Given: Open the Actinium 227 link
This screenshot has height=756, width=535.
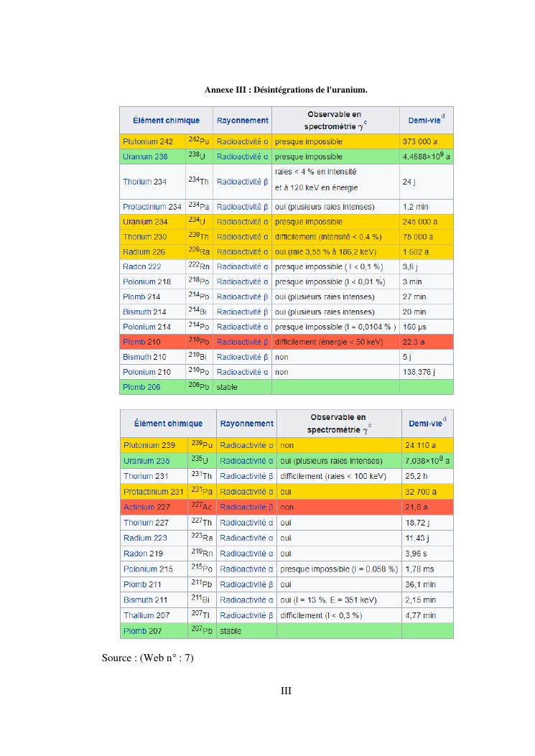Looking at the screenshot, I should 144,507.
